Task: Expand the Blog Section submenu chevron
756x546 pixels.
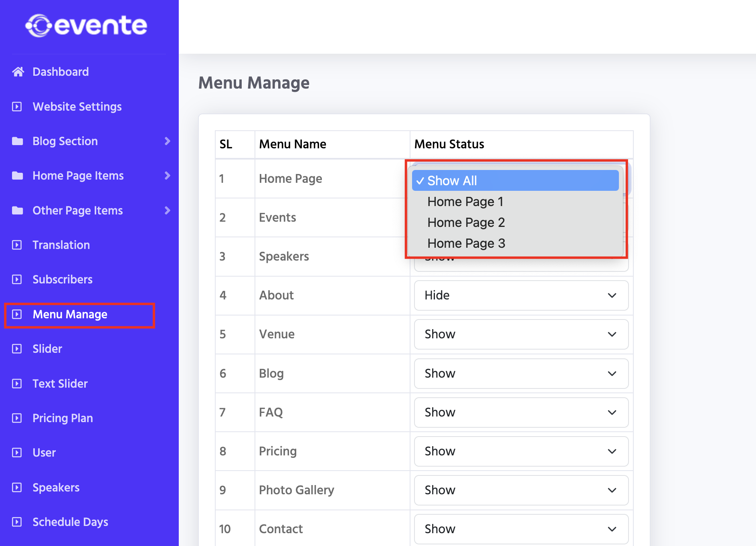Action: 167,141
